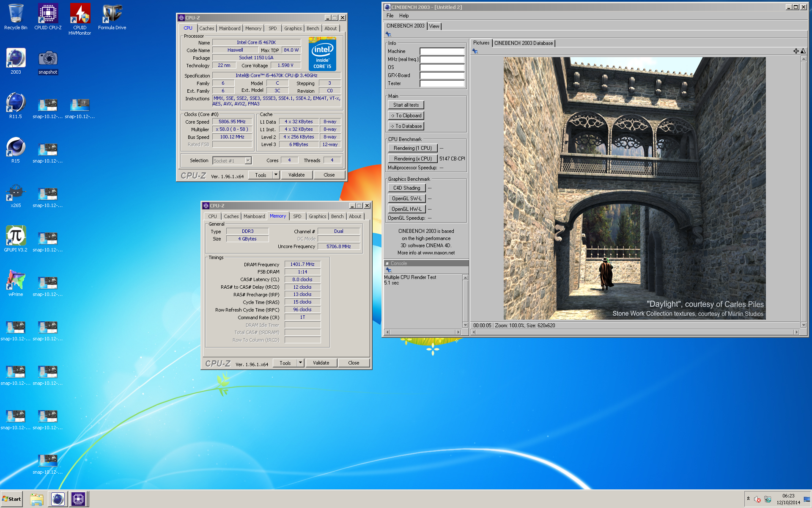Click the pin icon in Pictures panel
Screen dimensions: 812x508
(475, 51)
